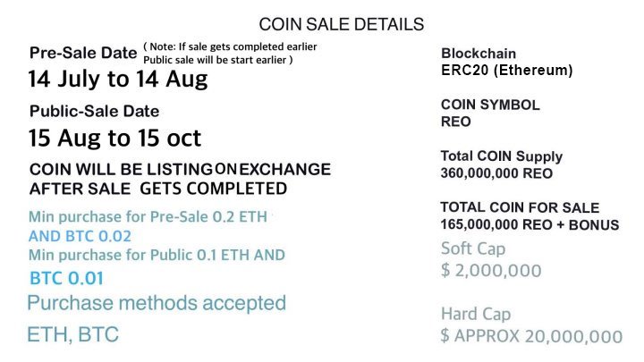Click the 15 Aug to 15 oct date

pyautogui.click(x=115, y=138)
